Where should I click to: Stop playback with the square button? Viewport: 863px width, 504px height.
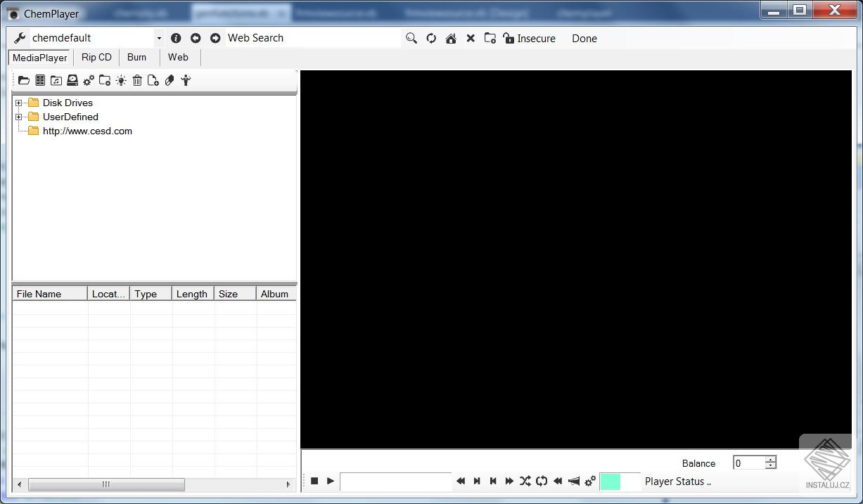314,481
